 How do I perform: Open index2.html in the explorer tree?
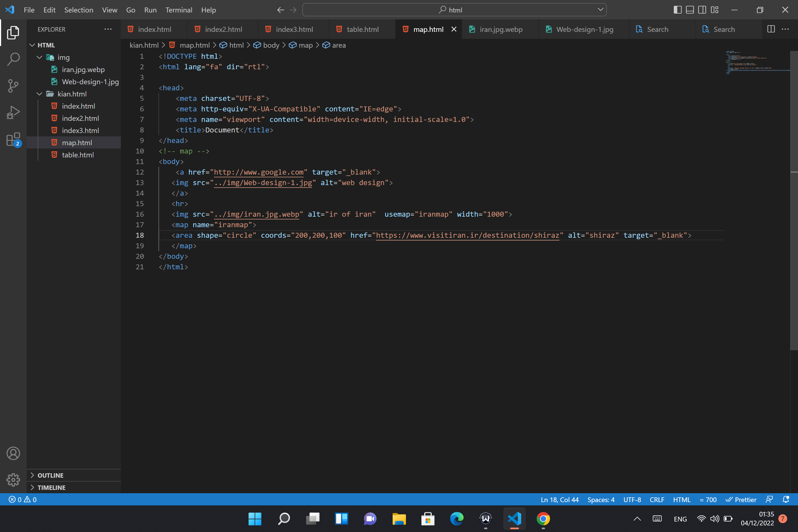click(74, 118)
